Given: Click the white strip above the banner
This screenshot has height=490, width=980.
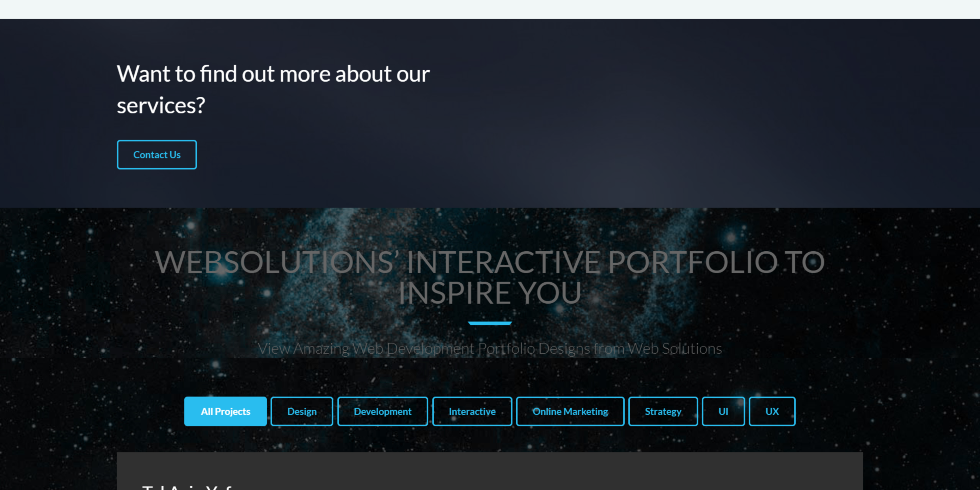Looking at the screenshot, I should point(490,9).
